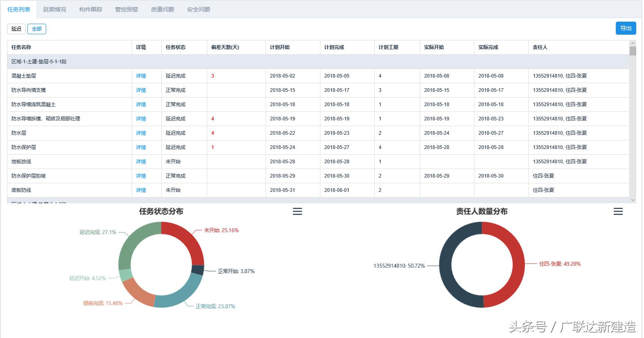Open the 任务状态分布 chart hamburger menu

[297, 211]
